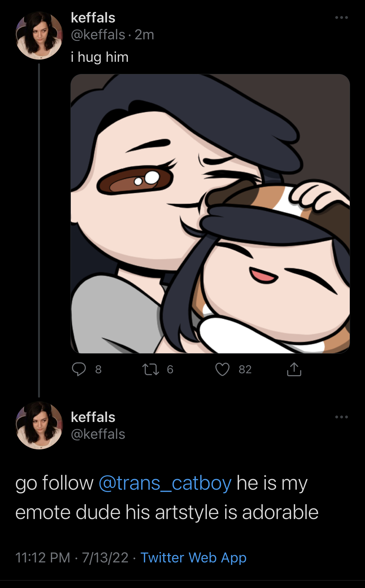Click the 2m timestamp on first tweet
Screen dimensions: 365x588
144,35
